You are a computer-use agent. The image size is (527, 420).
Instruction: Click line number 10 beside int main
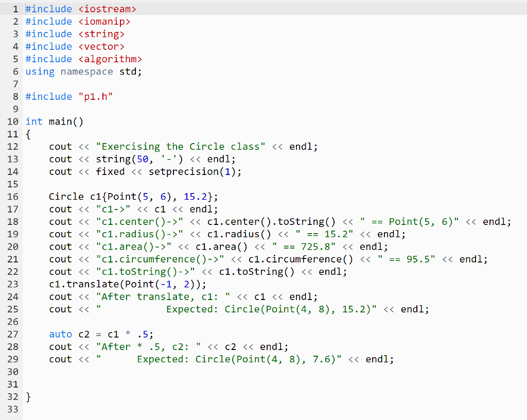[12, 121]
